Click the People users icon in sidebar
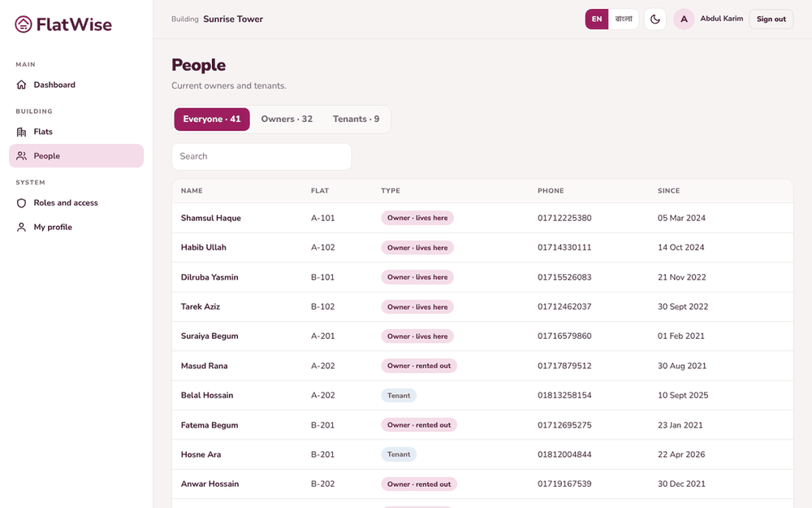The height and width of the screenshot is (508, 812). [21, 155]
